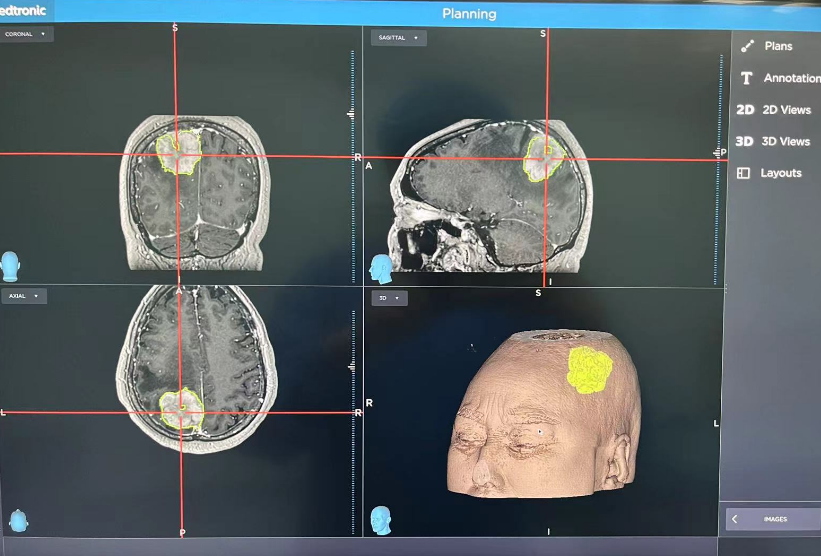The width and height of the screenshot is (821, 556).
Task: Click head orientation icon in axial view
Action: pos(18,520)
